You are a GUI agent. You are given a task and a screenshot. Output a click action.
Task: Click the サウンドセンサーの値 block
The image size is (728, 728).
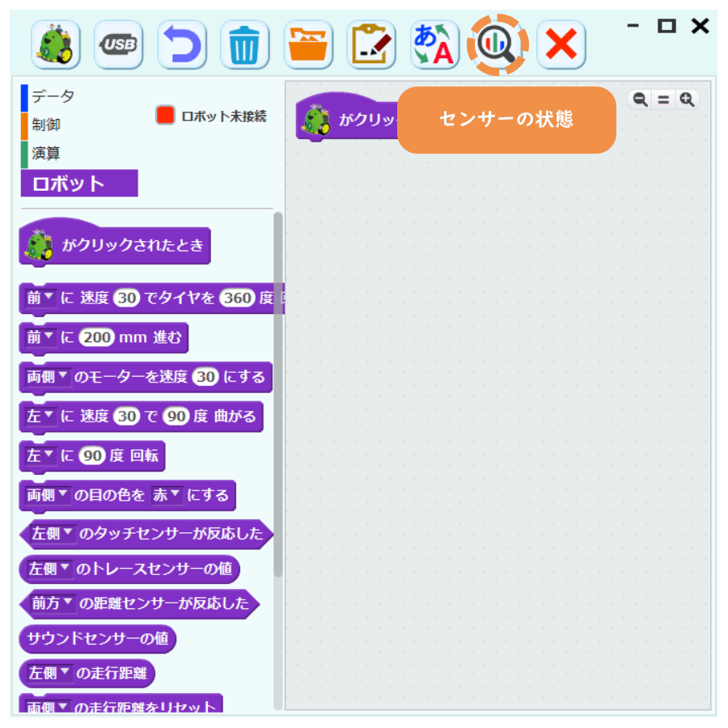[98, 638]
